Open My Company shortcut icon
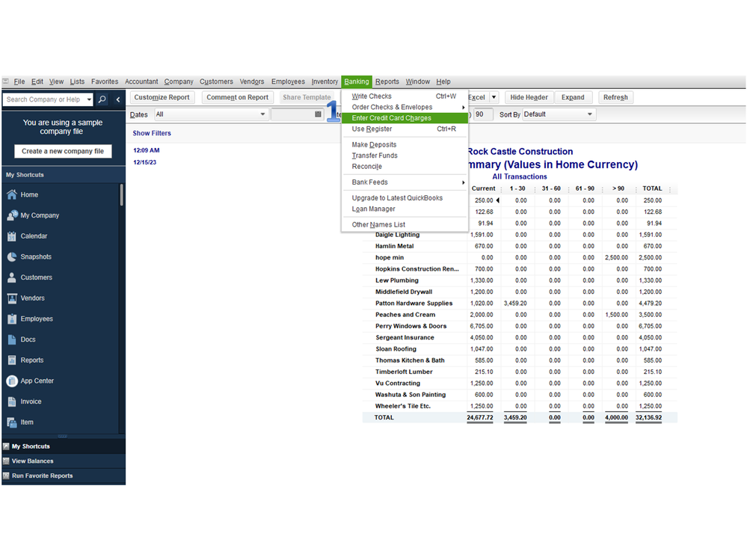747x560 pixels. pos(12,215)
